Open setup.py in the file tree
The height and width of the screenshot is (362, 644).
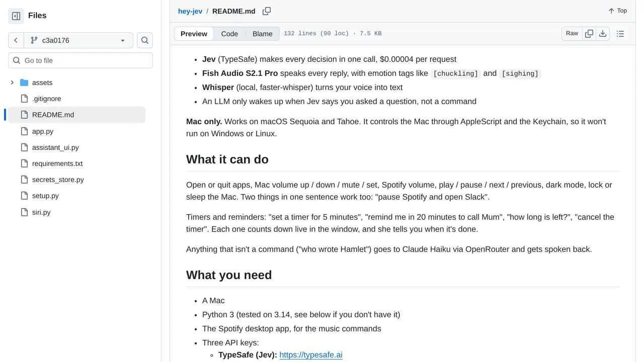coord(45,196)
